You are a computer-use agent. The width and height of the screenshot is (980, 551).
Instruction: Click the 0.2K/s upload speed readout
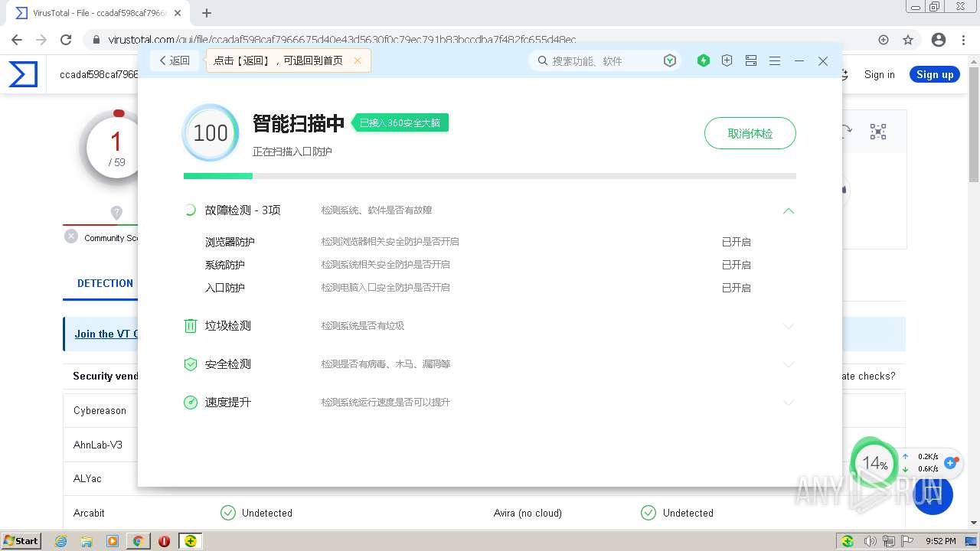pos(927,456)
